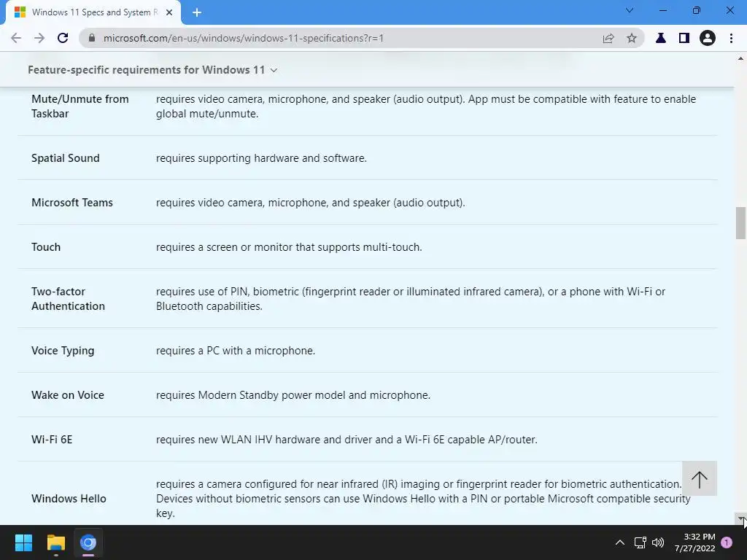This screenshot has width=747, height=560.
Task: Select the 'Windows Hello' feature name
Action: coord(69,499)
